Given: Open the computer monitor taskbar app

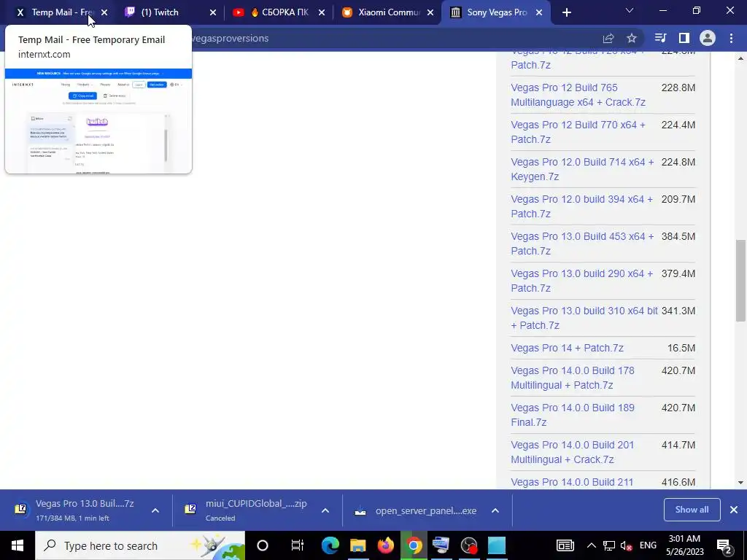Looking at the screenshot, I should pyautogui.click(x=441, y=545).
